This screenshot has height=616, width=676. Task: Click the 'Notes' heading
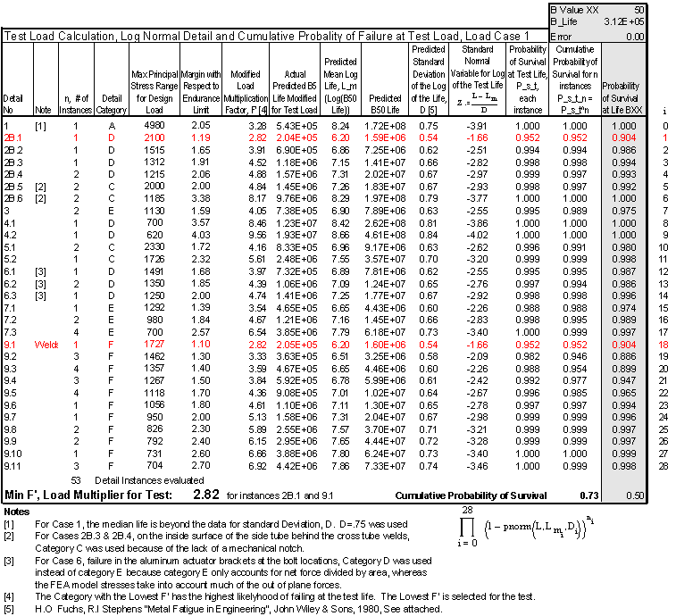[17, 512]
